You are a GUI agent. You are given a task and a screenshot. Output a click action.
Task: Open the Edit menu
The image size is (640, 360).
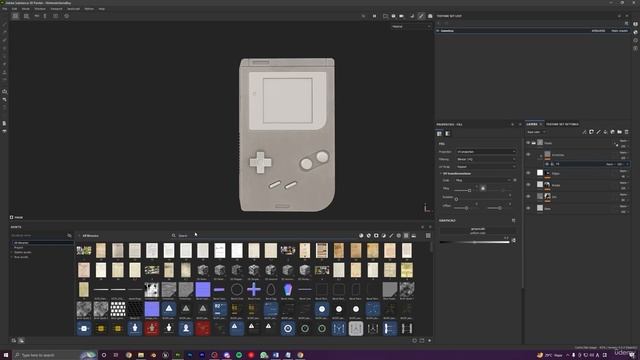coord(14,9)
